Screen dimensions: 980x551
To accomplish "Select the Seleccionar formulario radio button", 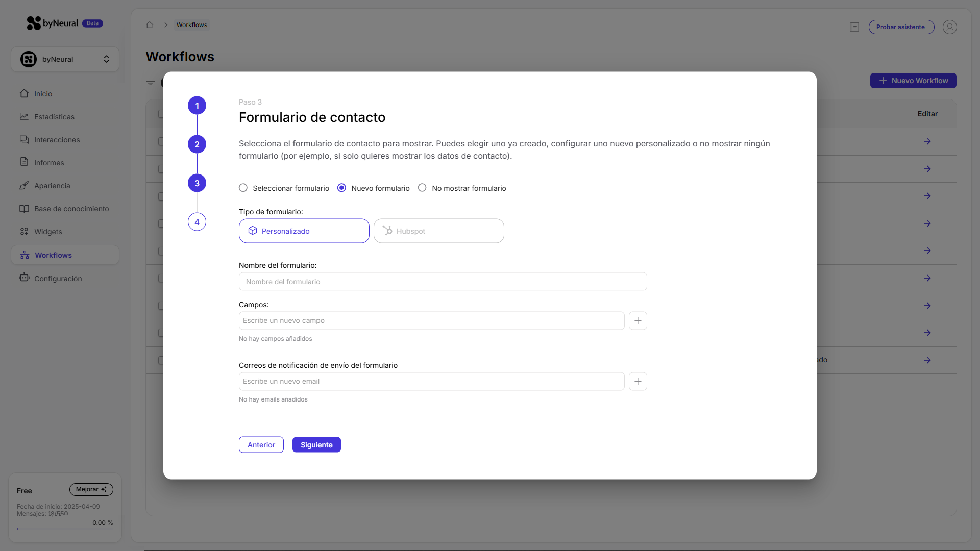I will 243,188.
